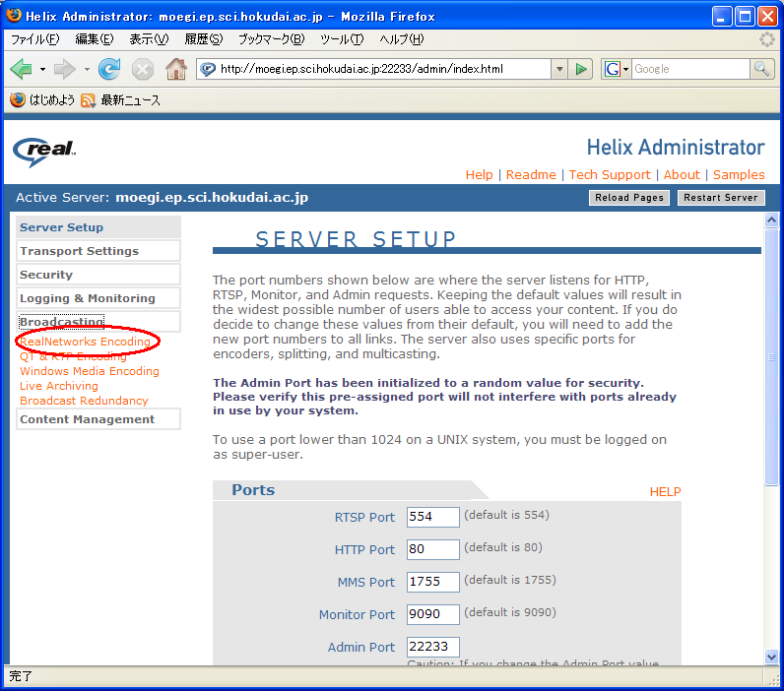Reload the page with the refresh icon

click(109, 69)
